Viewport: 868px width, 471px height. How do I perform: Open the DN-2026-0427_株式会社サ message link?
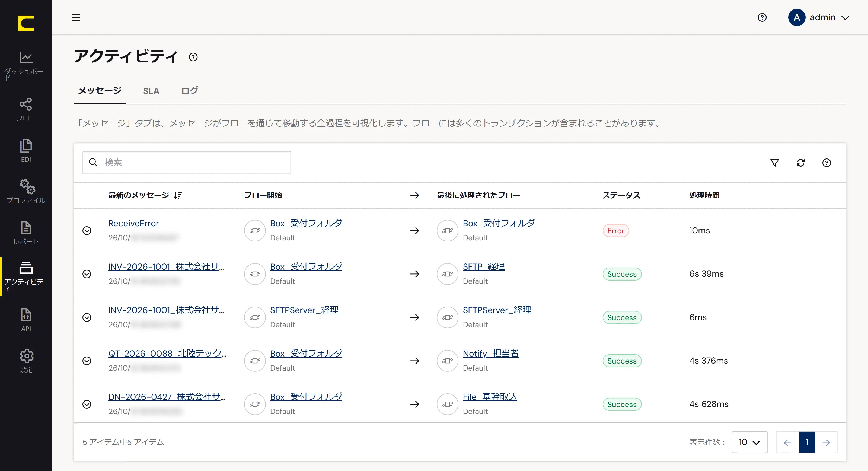167,397
